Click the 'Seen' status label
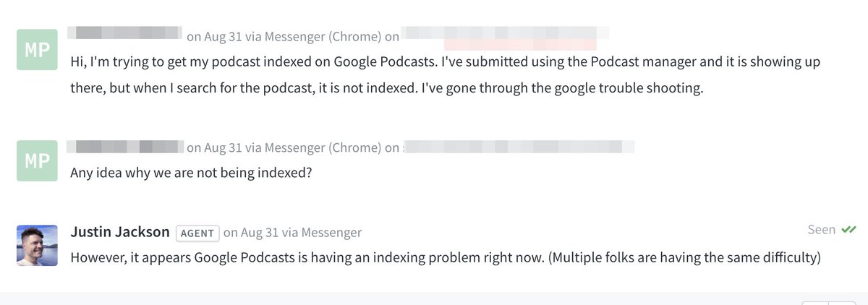 [x=821, y=230]
